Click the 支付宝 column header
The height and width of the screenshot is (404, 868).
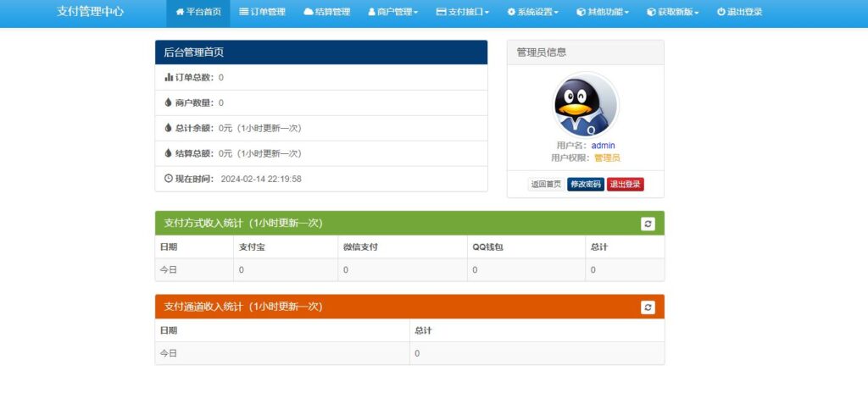pos(286,247)
